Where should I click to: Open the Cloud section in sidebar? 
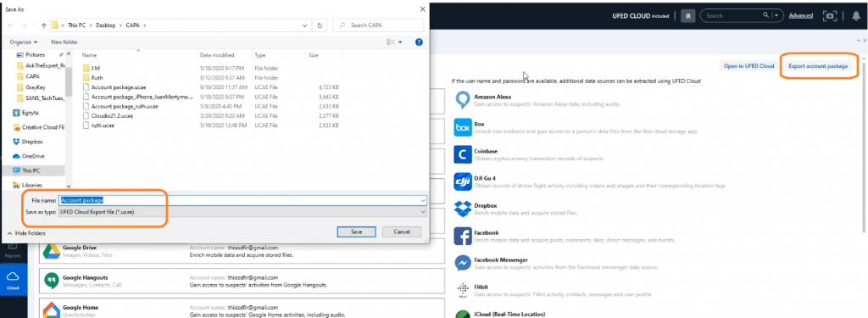[13, 280]
